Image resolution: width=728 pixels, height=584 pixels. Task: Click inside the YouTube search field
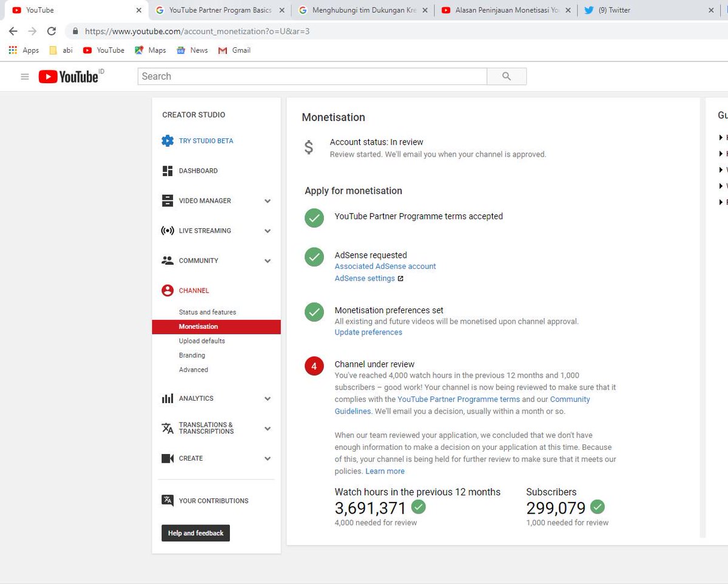coord(312,76)
